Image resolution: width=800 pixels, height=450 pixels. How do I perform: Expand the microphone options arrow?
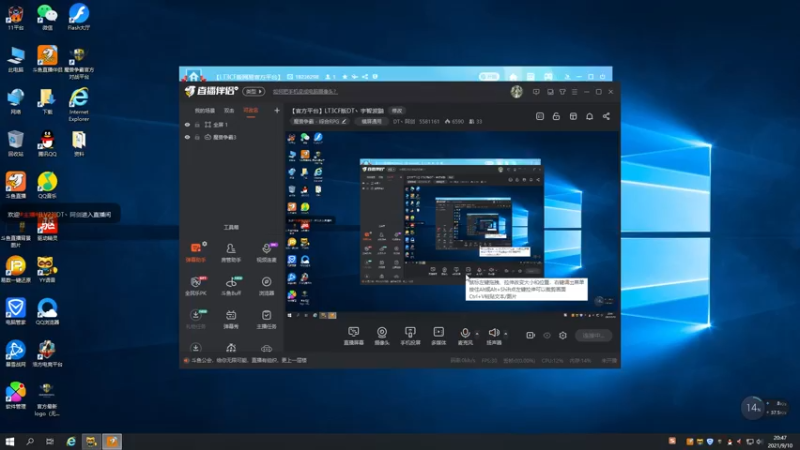477,334
